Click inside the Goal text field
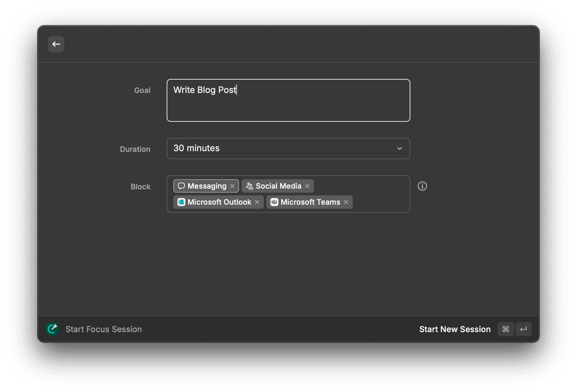 (x=288, y=100)
